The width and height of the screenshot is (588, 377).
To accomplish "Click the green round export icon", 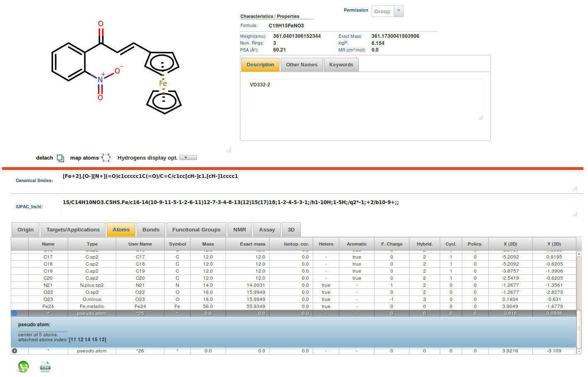I will (23, 366).
